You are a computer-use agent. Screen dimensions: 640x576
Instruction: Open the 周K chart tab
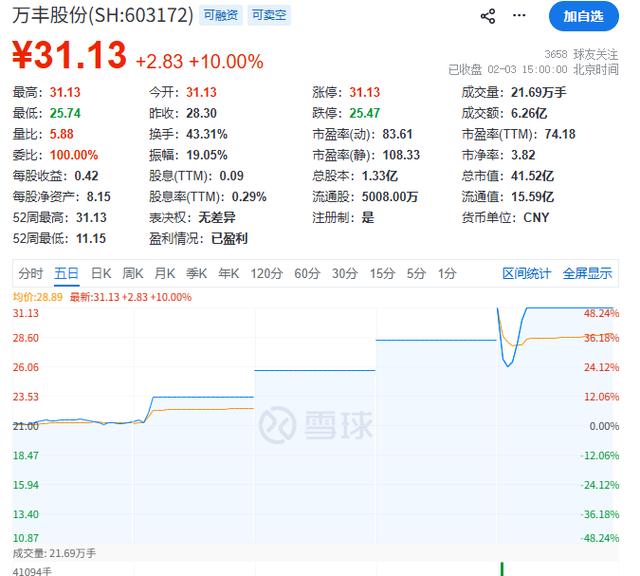[133, 273]
